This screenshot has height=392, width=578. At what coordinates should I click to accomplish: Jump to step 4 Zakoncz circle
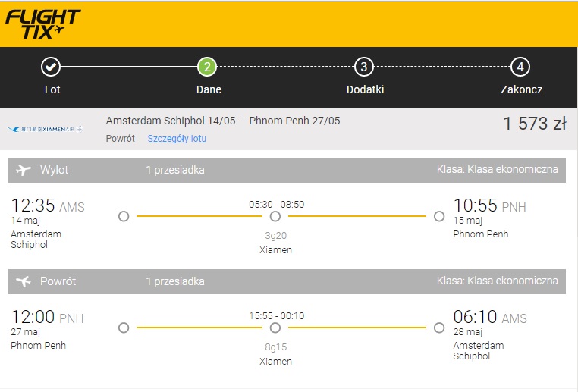coord(520,67)
